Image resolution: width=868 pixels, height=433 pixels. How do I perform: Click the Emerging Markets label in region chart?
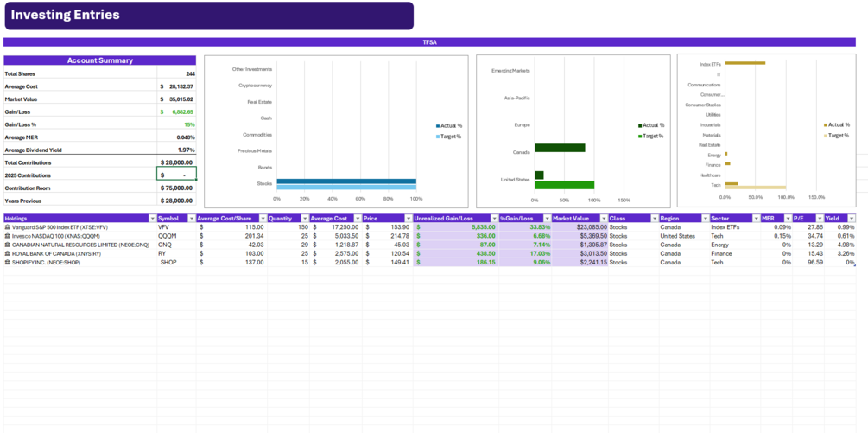point(510,71)
